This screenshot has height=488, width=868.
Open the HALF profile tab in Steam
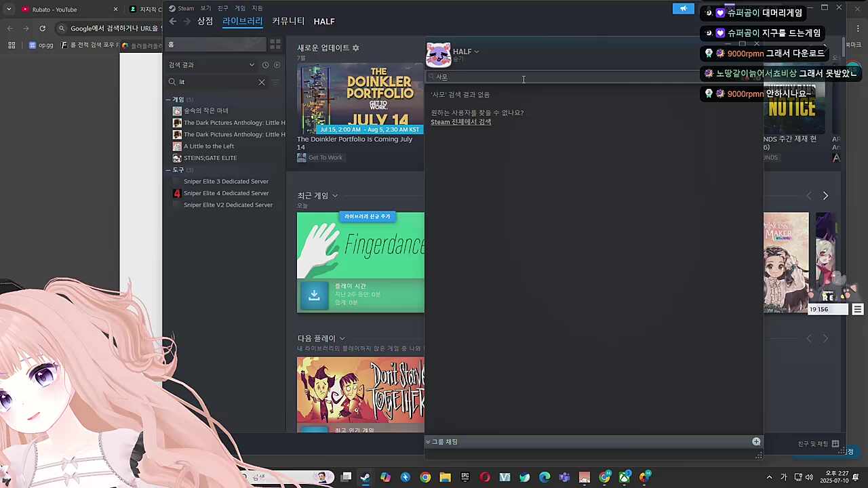coord(324,22)
